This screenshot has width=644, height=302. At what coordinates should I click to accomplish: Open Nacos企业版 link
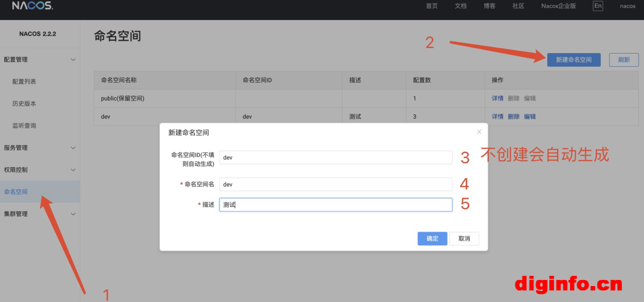558,6
